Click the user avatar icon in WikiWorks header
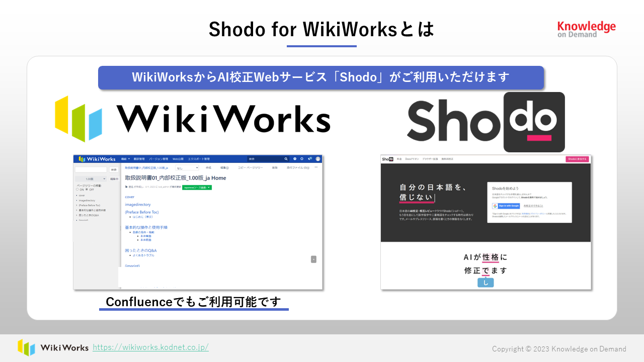The height and width of the screenshot is (362, 644). [x=317, y=159]
